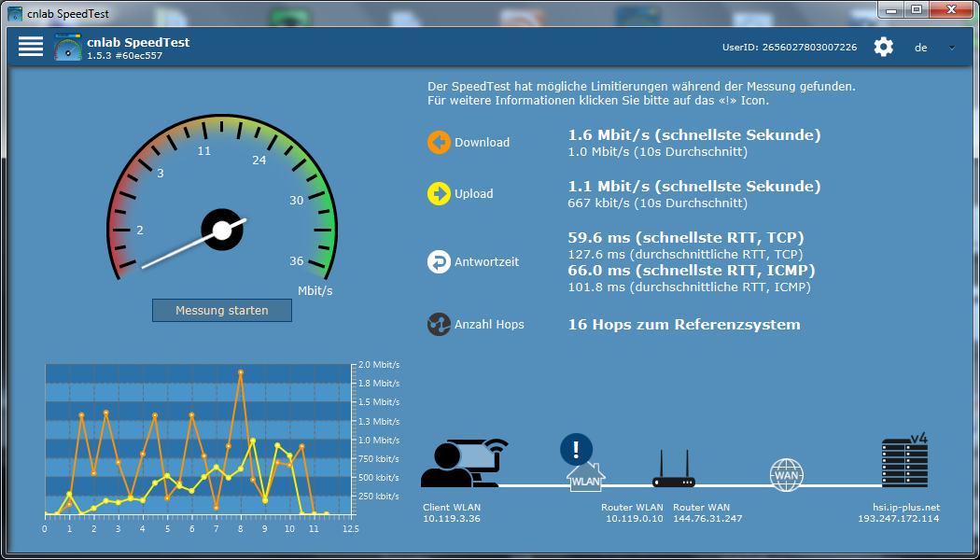Click the speedometer needle hub
This screenshot has width=980, height=560.
pyautogui.click(x=222, y=230)
